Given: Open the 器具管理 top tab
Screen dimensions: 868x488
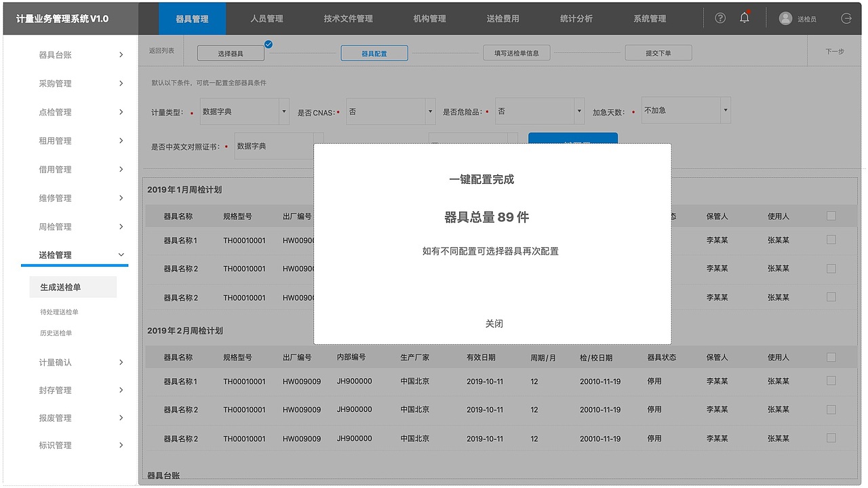Looking at the screenshot, I should pyautogui.click(x=192, y=19).
